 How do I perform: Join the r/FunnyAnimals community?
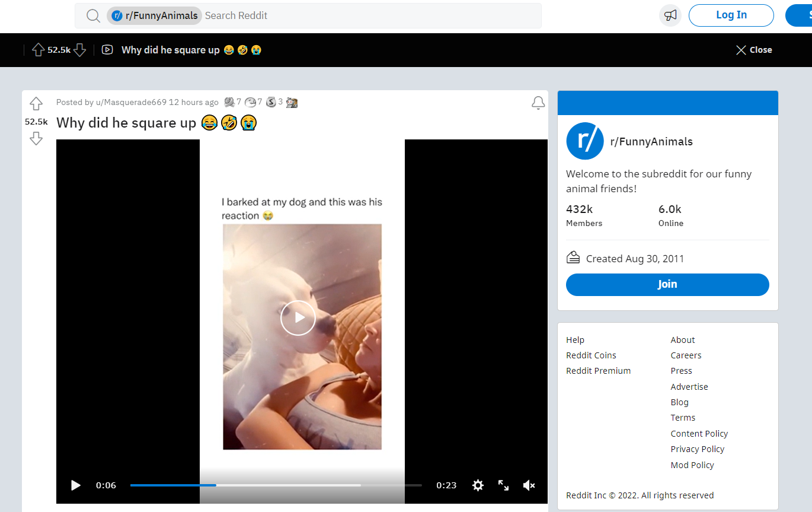coord(667,285)
